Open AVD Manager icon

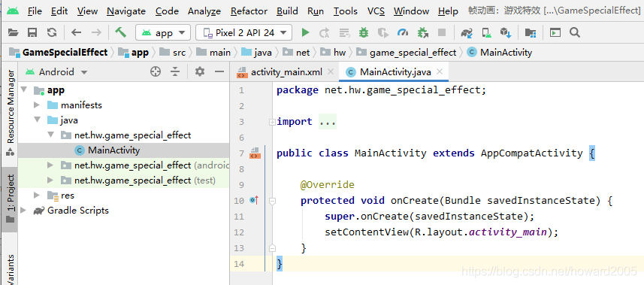tap(486, 32)
